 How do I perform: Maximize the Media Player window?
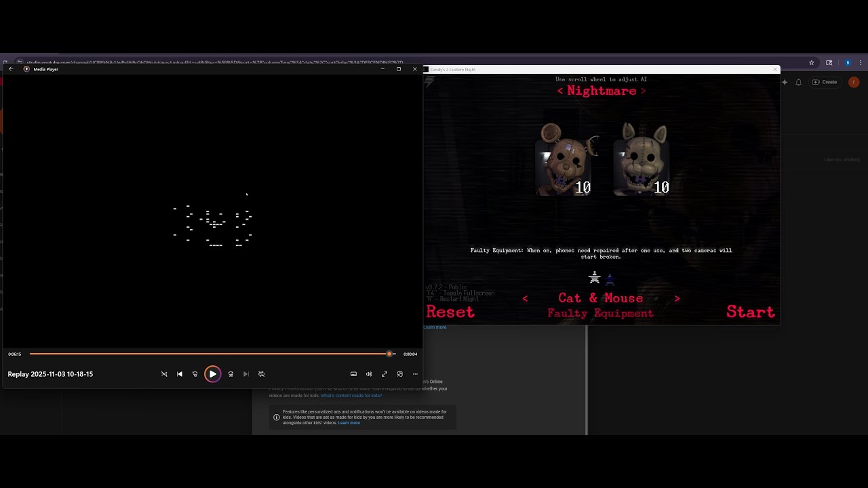coord(399,69)
